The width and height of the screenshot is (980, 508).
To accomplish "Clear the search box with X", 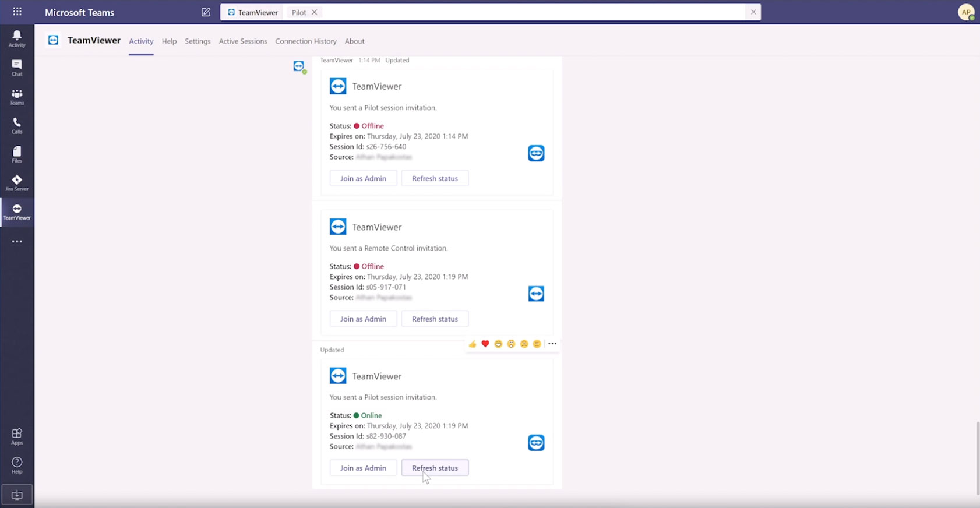I will coord(753,12).
